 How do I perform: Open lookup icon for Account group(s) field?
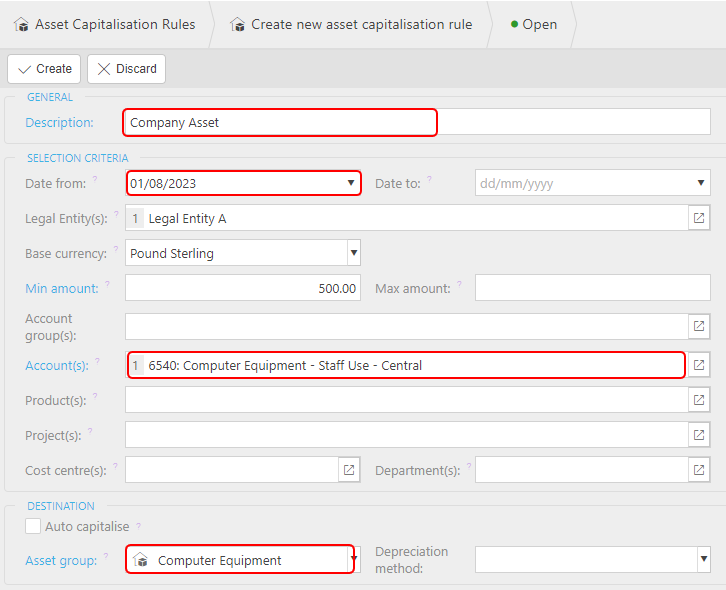coord(699,326)
